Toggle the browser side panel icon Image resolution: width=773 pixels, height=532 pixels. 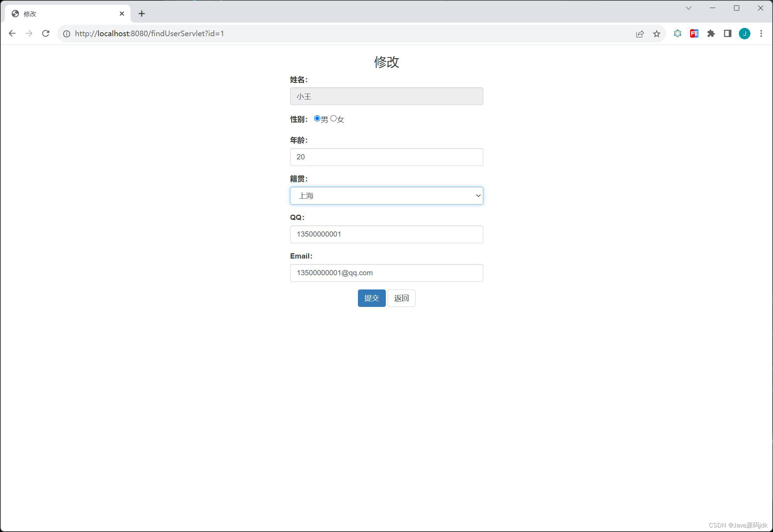click(x=727, y=33)
